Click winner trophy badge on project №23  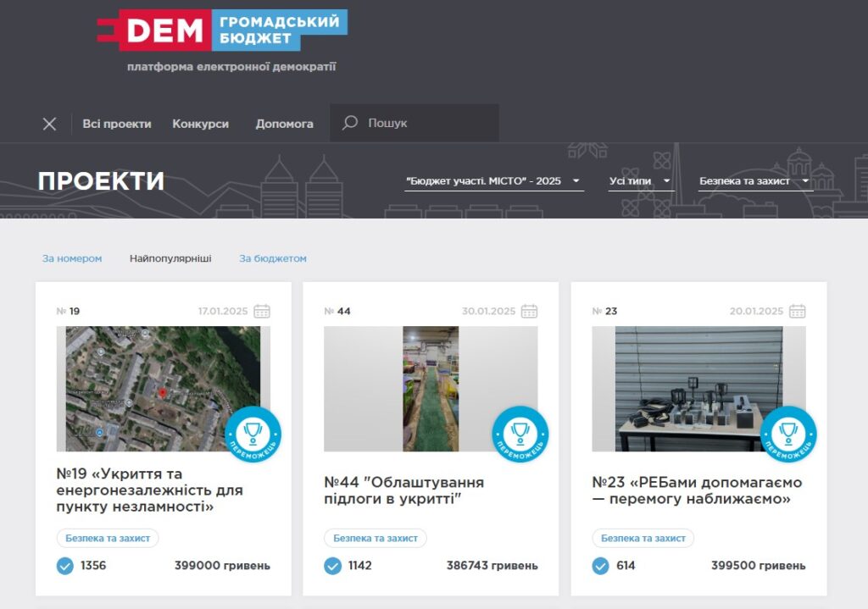click(x=788, y=435)
